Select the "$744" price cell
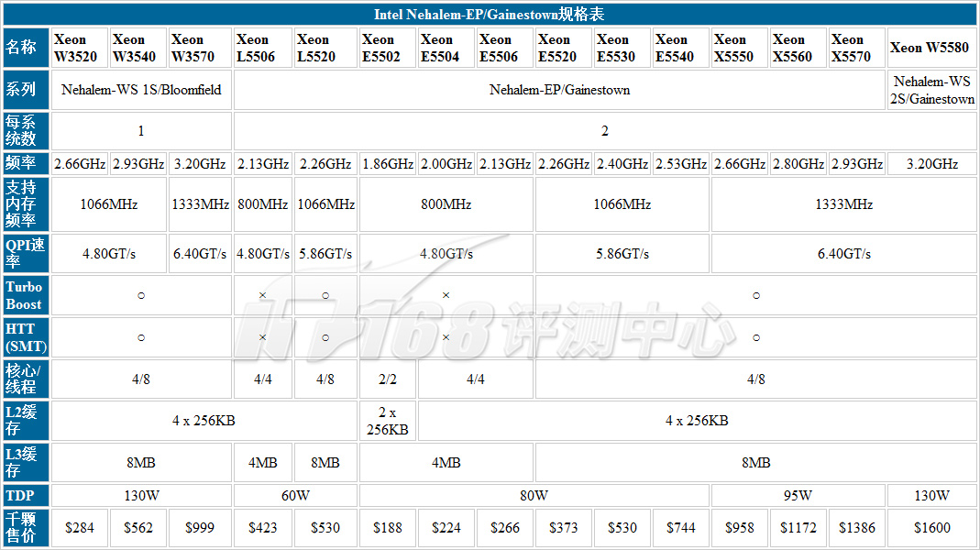Image resolution: width=980 pixels, height=550 pixels. (680, 528)
